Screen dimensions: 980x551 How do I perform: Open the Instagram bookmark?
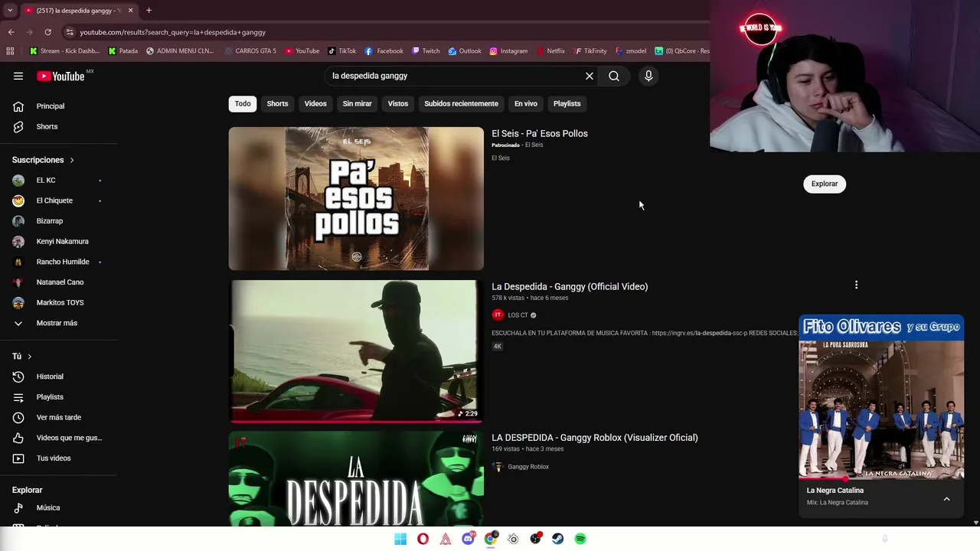tap(508, 51)
